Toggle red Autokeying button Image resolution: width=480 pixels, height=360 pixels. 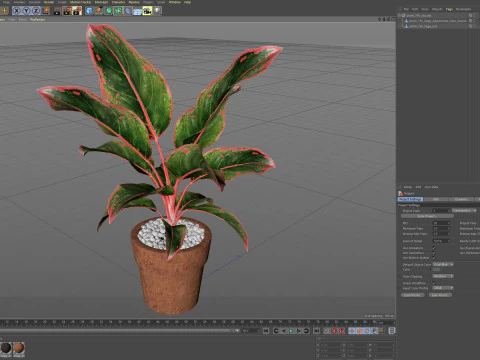click(342, 331)
